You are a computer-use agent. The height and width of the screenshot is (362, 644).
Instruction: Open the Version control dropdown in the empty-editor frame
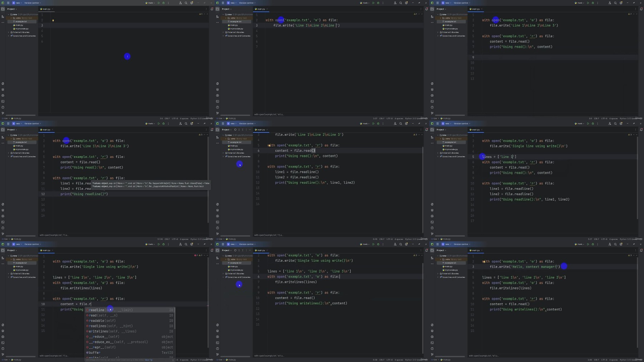tap(32, 3)
